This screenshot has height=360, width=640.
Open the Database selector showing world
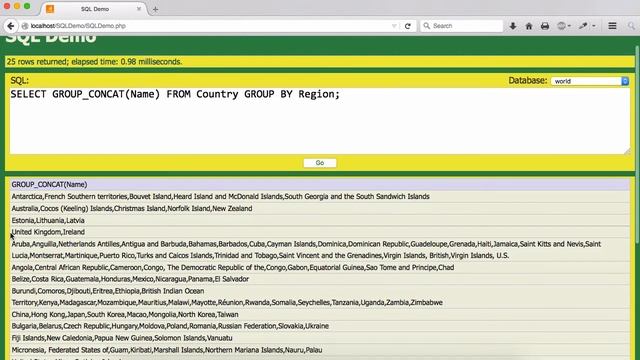pos(590,81)
